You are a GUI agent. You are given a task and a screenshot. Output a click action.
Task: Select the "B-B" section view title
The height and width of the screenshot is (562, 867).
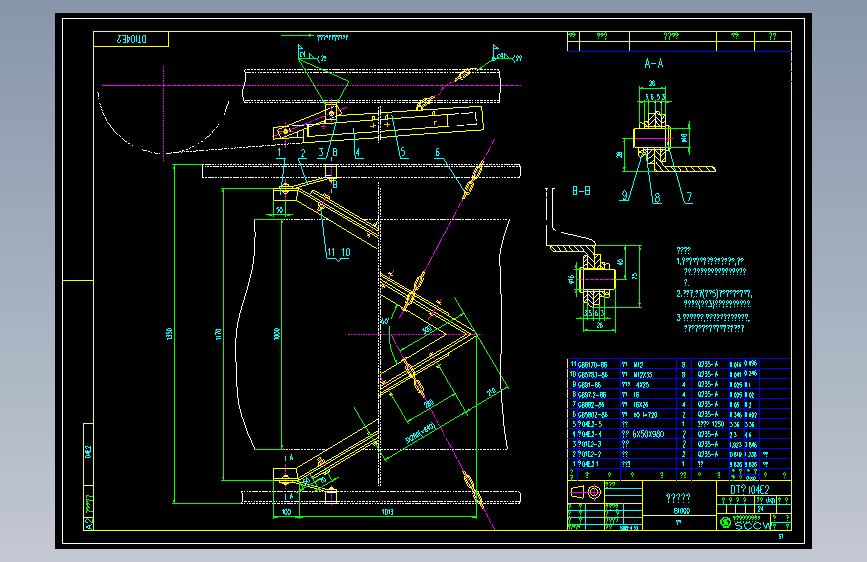click(581, 191)
